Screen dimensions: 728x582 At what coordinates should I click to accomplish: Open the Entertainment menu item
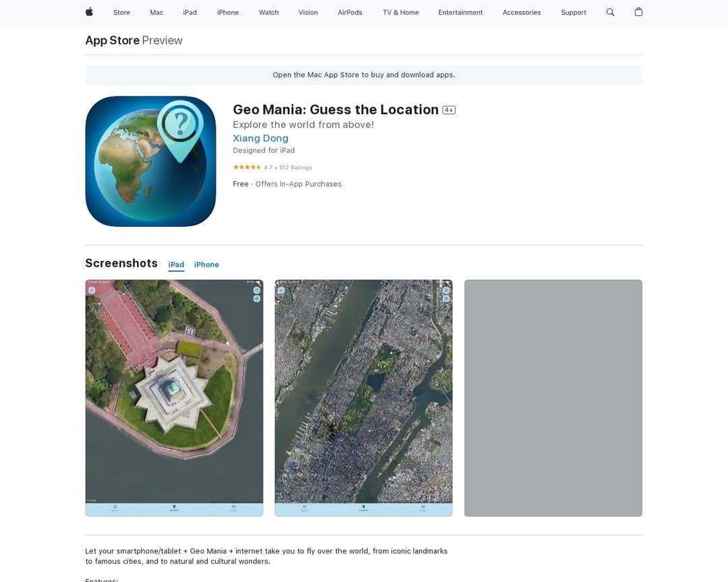[x=460, y=12]
